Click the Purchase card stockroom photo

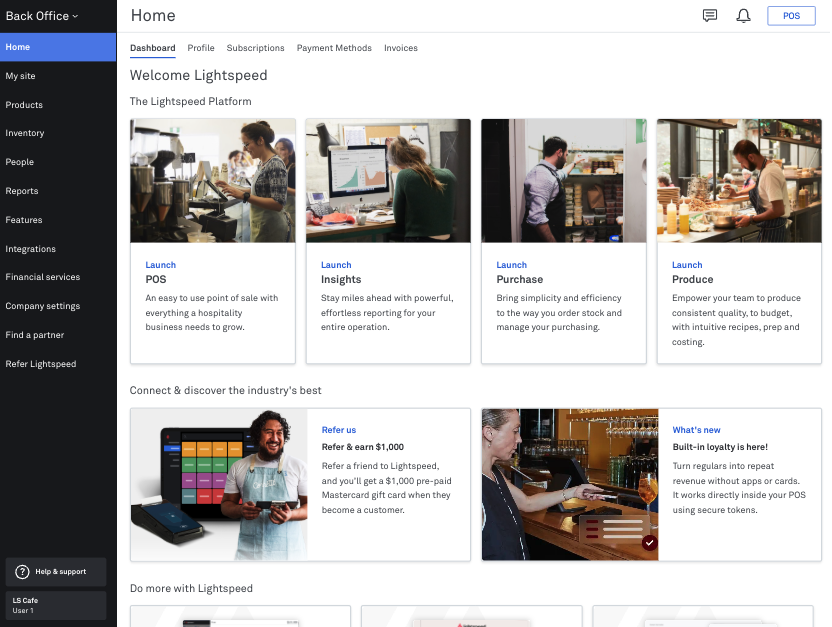pyautogui.click(x=564, y=181)
